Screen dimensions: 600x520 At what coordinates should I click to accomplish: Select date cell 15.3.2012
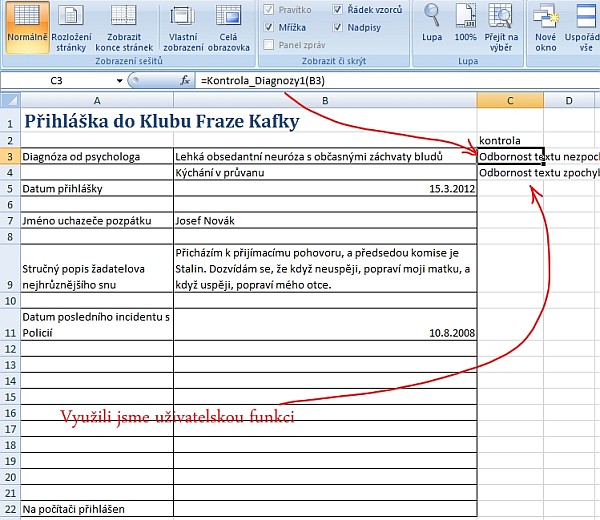[x=325, y=189]
